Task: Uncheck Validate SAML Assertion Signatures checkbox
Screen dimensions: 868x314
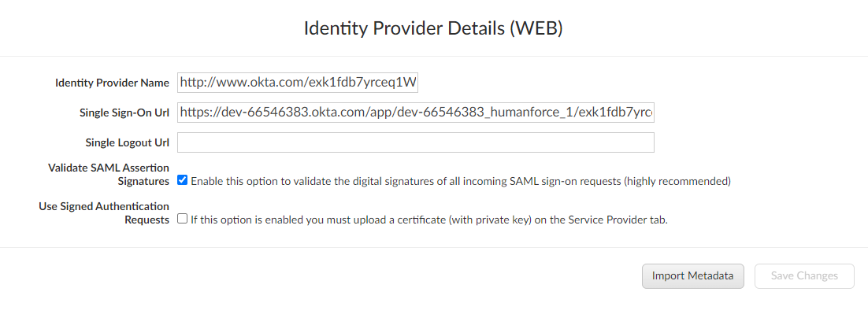Action: coord(183,180)
